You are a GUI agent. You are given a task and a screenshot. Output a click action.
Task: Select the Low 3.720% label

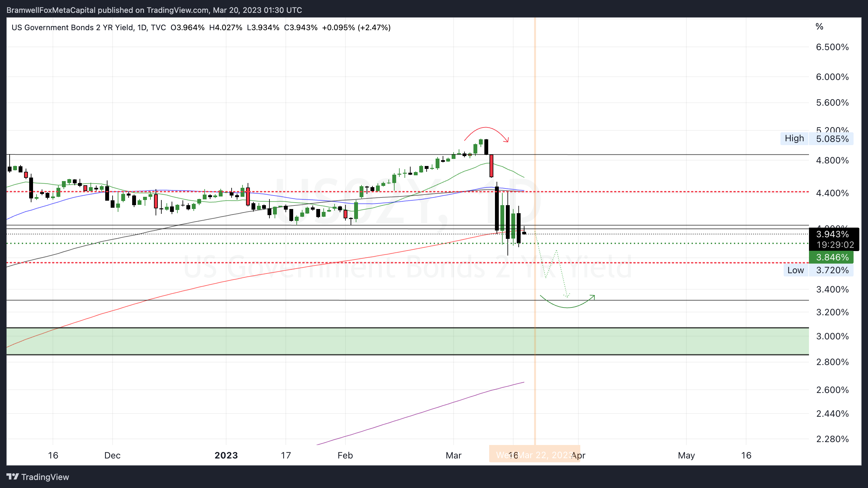(819, 270)
